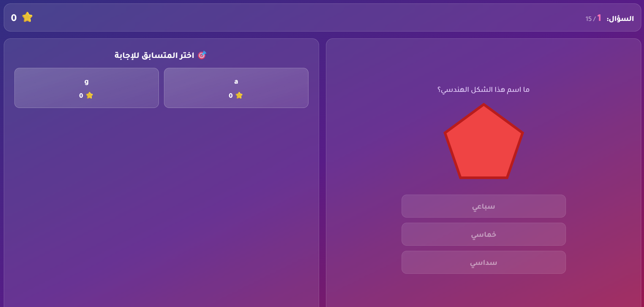Select contestant card labeled a
The image size is (644, 307).
(x=236, y=88)
